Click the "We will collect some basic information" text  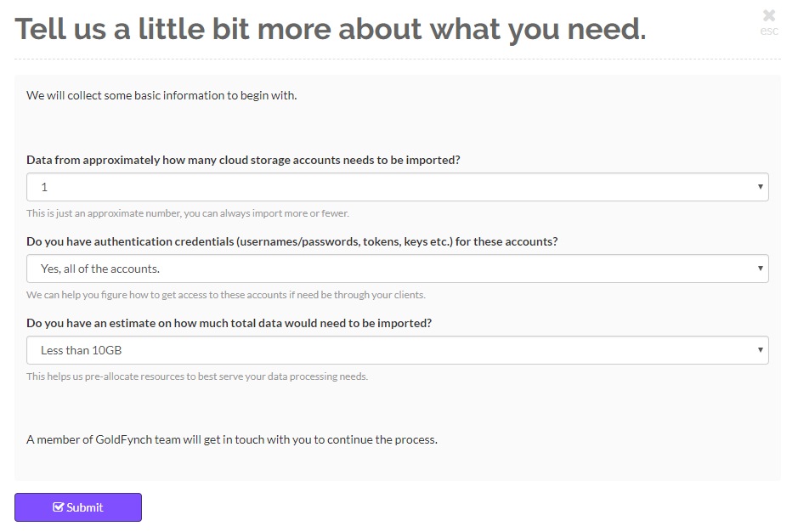(161, 95)
